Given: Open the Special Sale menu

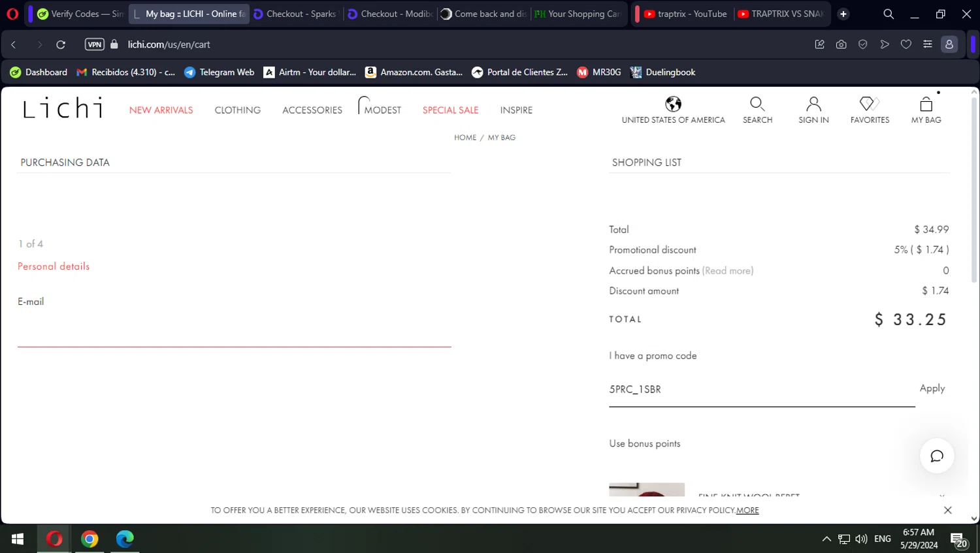Looking at the screenshot, I should click(451, 110).
